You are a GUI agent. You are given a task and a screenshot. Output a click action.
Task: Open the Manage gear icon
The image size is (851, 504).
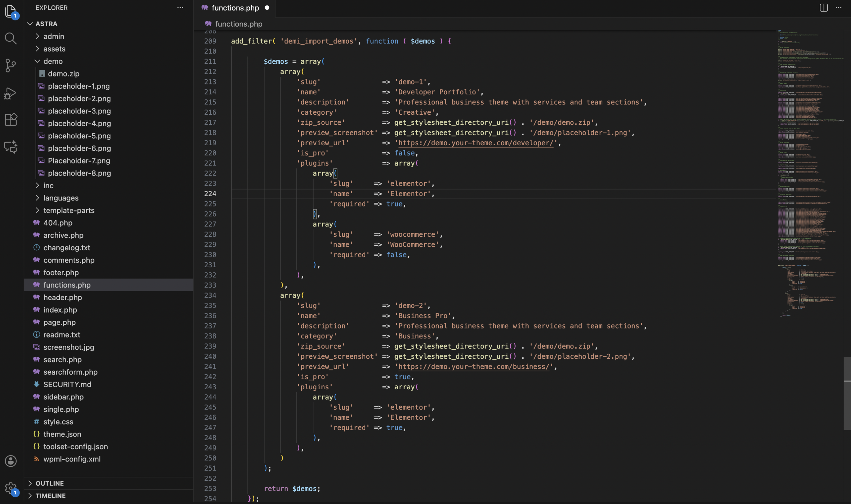coord(11,488)
